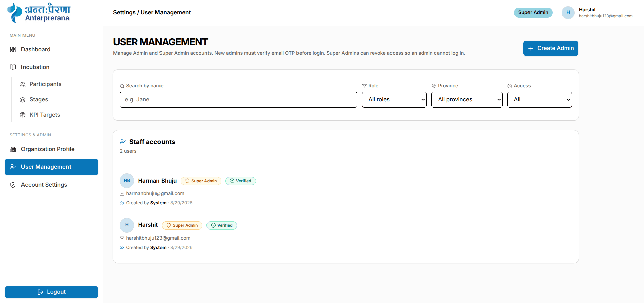Click Harman Bhuju's Super Admin badge
644x303 pixels.
[201, 181]
